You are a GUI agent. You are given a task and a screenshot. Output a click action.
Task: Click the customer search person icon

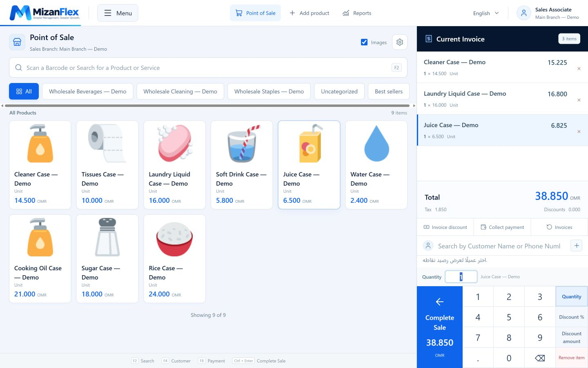428,246
